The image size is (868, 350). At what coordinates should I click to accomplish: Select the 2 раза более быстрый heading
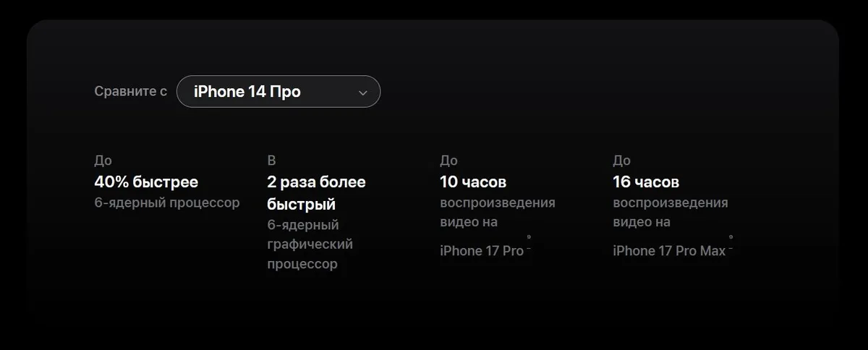coord(316,192)
